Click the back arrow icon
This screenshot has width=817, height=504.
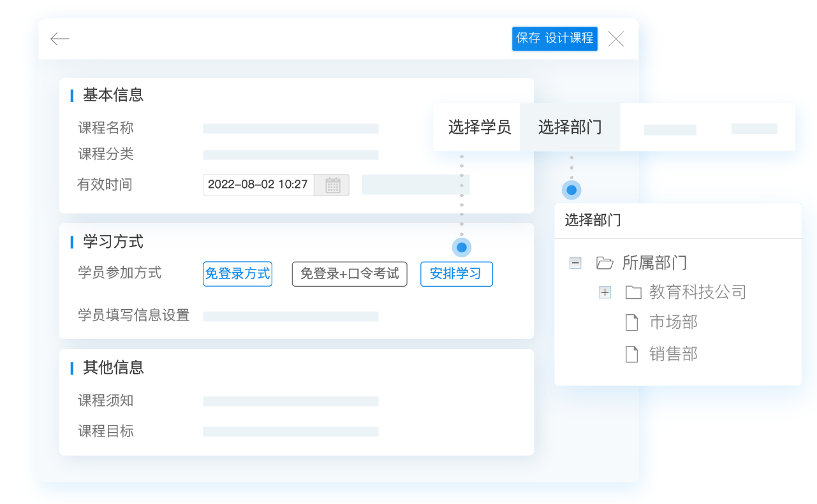(59, 39)
